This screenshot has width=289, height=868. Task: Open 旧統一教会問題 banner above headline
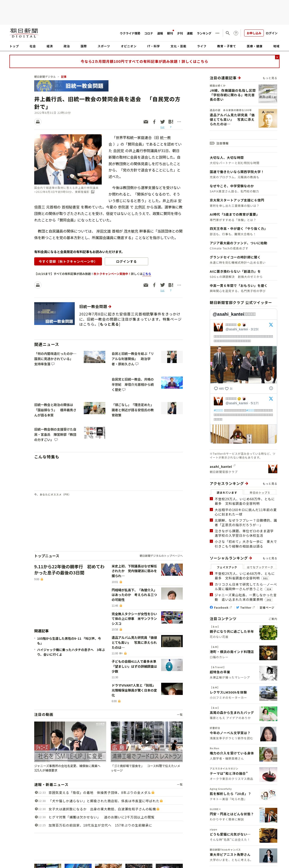[x=71, y=86]
